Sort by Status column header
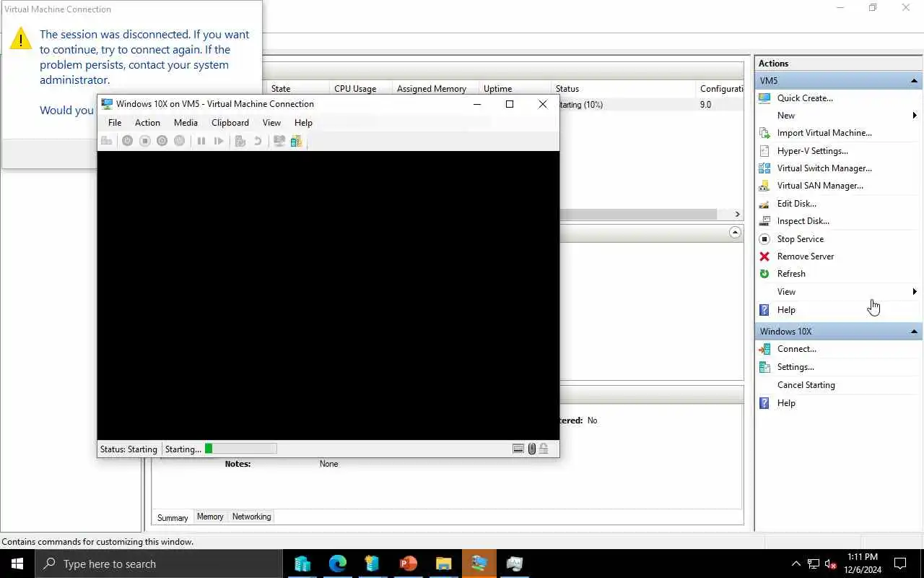 pyautogui.click(x=623, y=89)
